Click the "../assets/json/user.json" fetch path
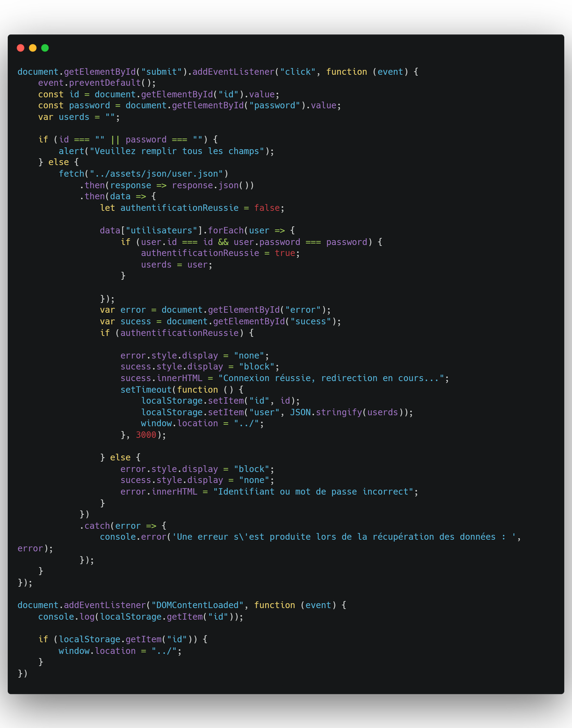 (156, 174)
